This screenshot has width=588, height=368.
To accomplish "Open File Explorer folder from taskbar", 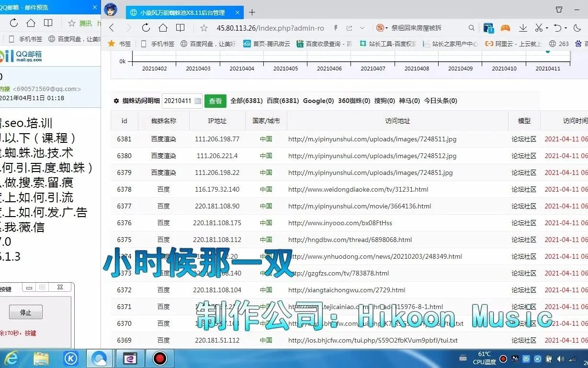I will [x=41, y=358].
